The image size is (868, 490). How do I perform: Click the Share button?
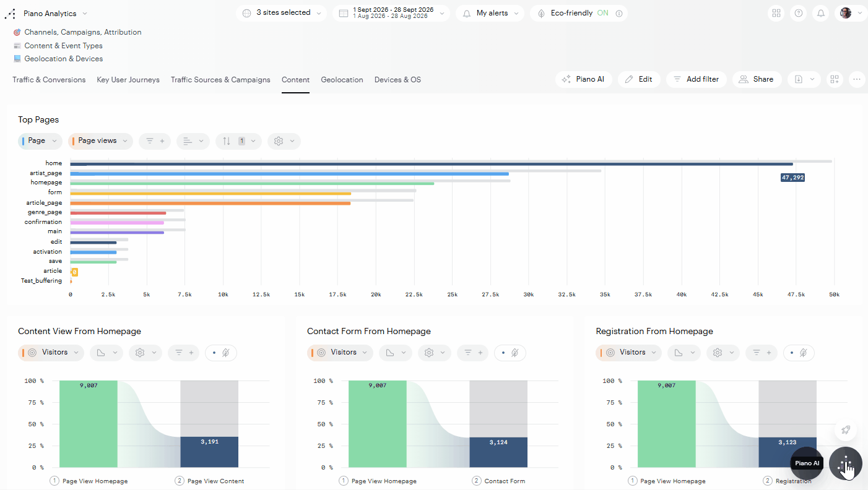pyautogui.click(x=757, y=79)
